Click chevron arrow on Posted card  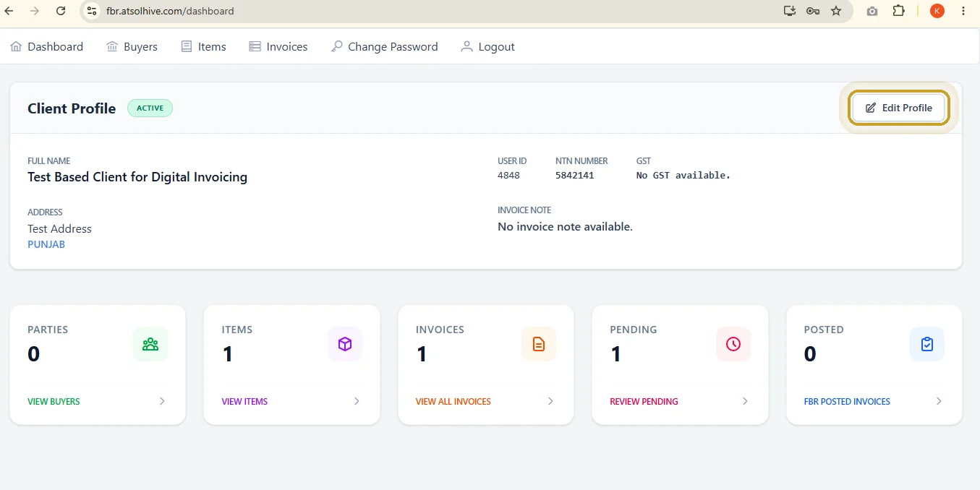[x=939, y=401]
